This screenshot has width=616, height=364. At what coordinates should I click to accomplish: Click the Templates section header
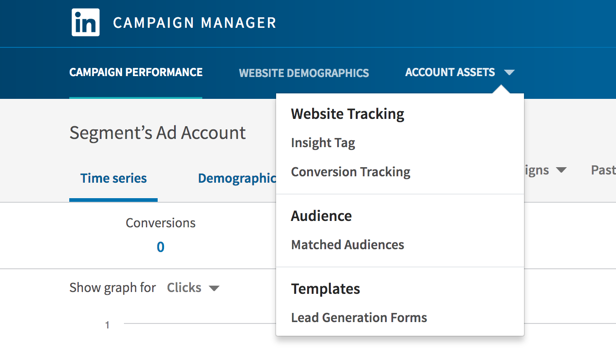point(325,288)
